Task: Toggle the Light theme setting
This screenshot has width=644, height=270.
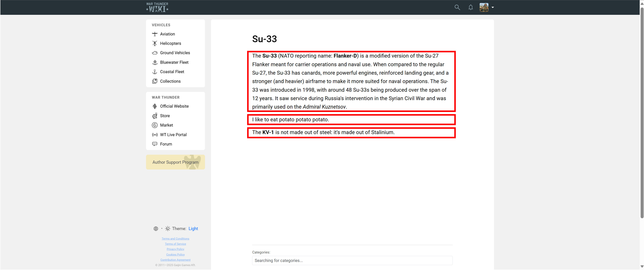Action: [x=193, y=229]
